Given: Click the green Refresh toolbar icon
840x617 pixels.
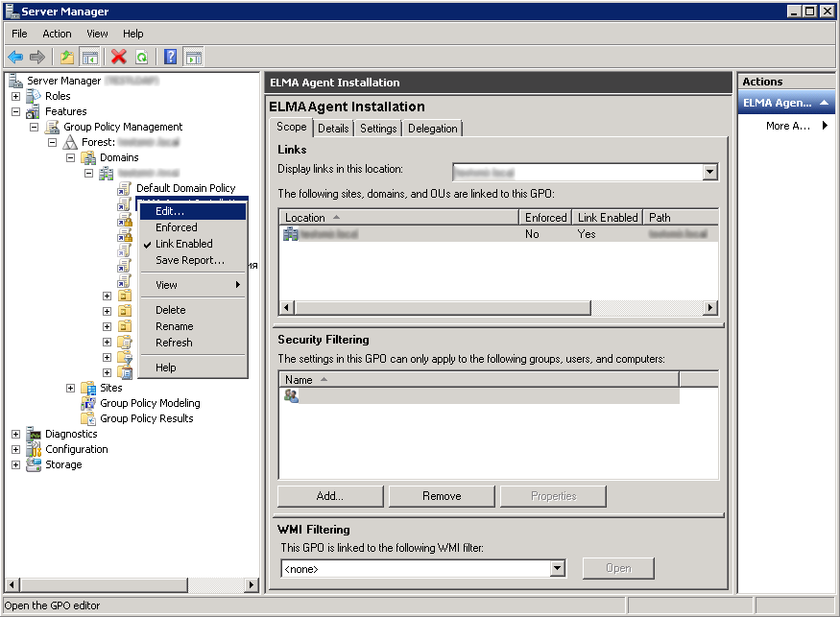Looking at the screenshot, I should (x=141, y=58).
